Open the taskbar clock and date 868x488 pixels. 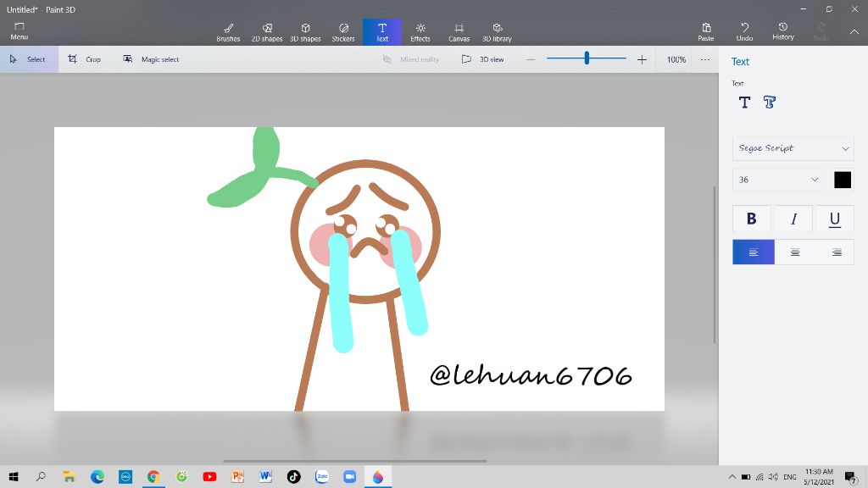pos(819,476)
